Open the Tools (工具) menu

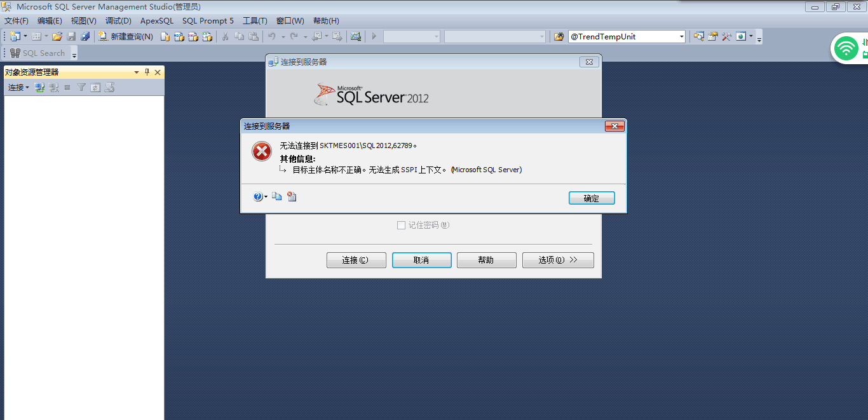pyautogui.click(x=255, y=21)
